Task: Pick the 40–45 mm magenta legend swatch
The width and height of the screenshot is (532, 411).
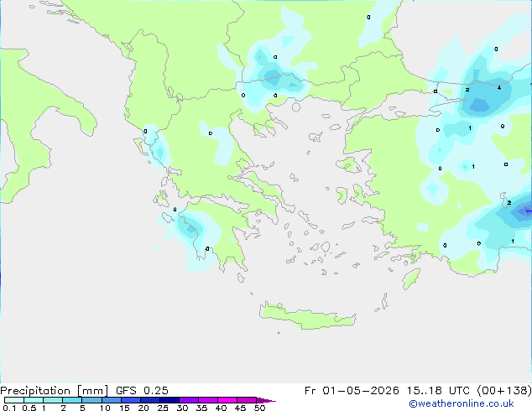Action: coord(227,400)
